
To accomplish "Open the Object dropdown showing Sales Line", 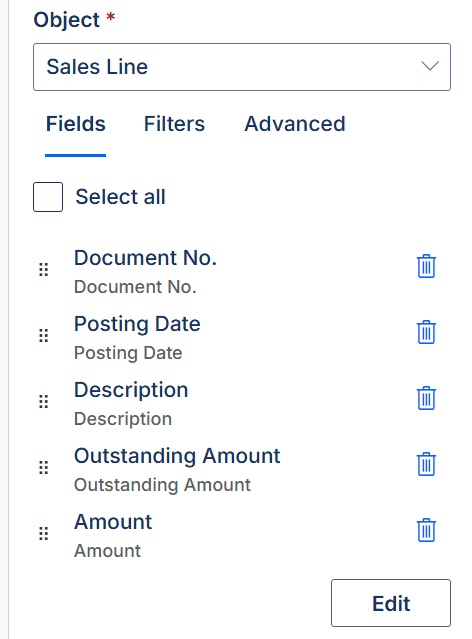I will [242, 67].
